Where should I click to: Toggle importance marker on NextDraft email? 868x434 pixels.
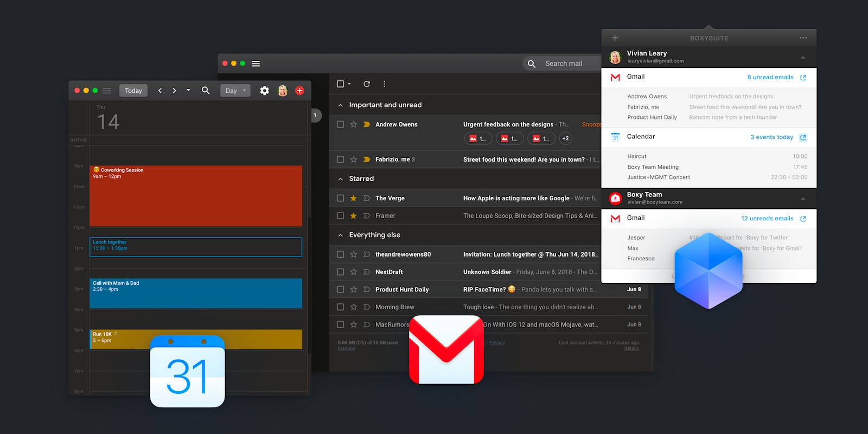(367, 272)
